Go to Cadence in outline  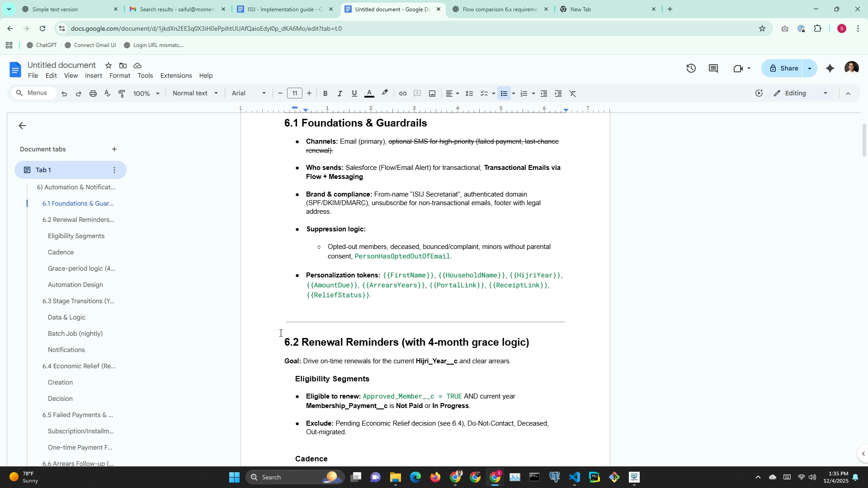pos(61,252)
